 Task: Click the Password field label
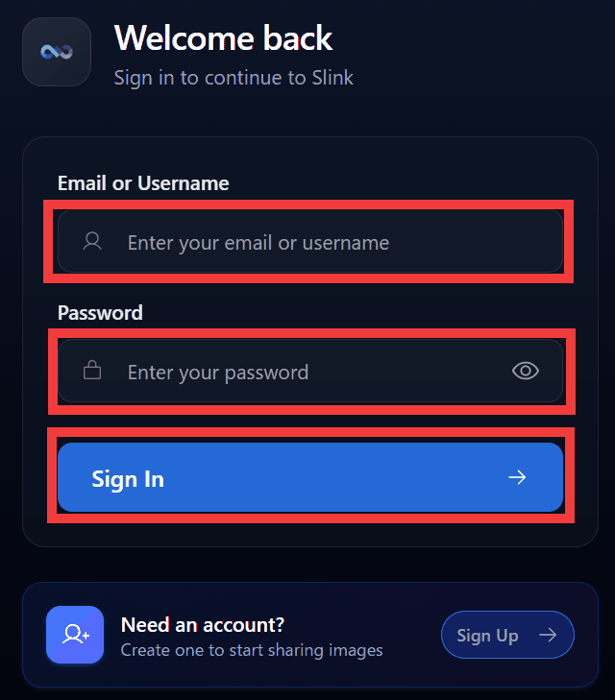pos(100,312)
